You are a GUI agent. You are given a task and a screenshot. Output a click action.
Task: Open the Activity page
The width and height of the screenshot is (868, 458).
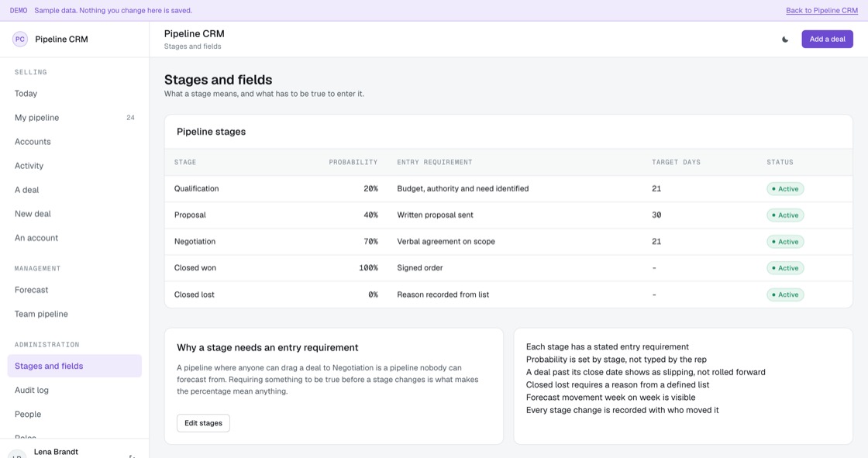(74, 166)
